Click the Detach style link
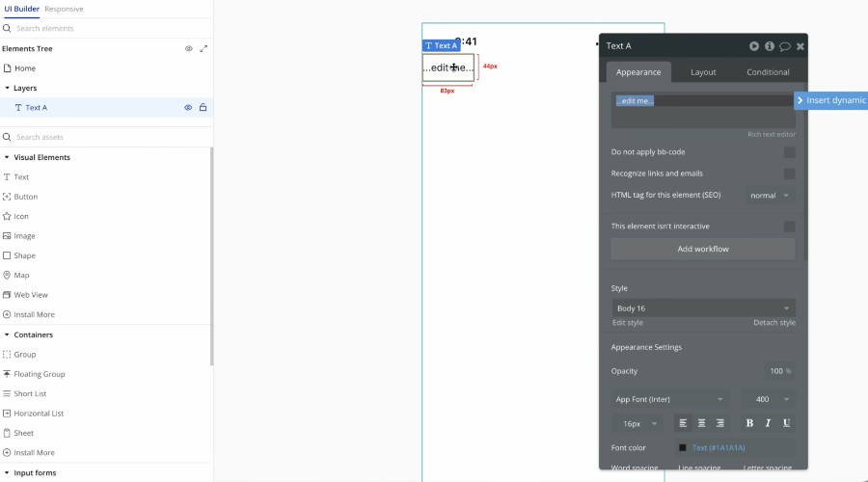 pos(773,323)
